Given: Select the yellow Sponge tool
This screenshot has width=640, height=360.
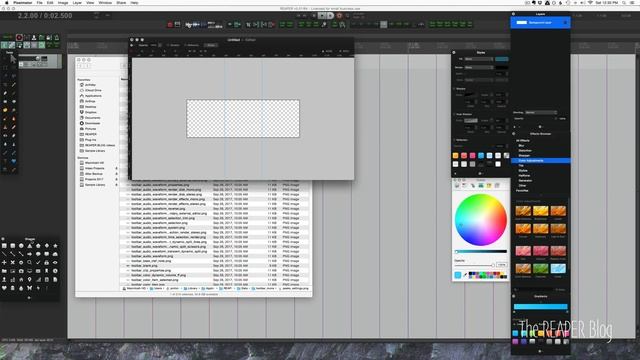Looking at the screenshot, I should 5,110.
